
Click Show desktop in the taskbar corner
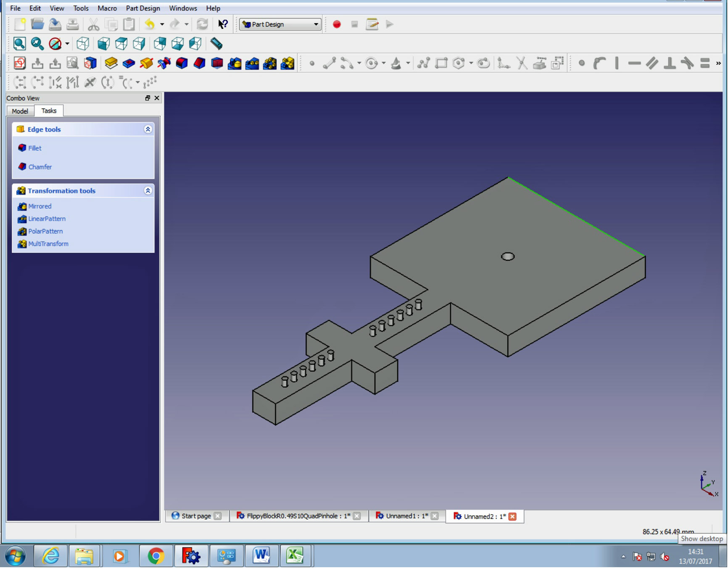(x=723, y=556)
